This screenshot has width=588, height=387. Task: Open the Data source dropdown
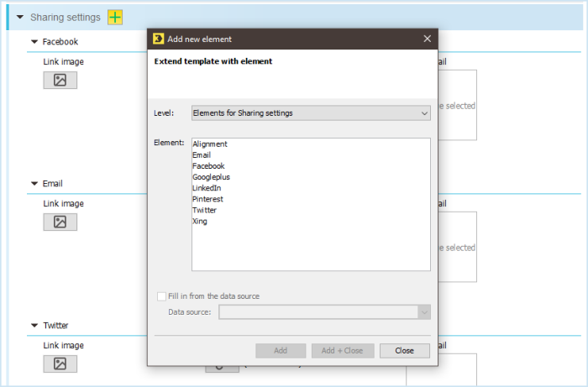[x=324, y=312]
